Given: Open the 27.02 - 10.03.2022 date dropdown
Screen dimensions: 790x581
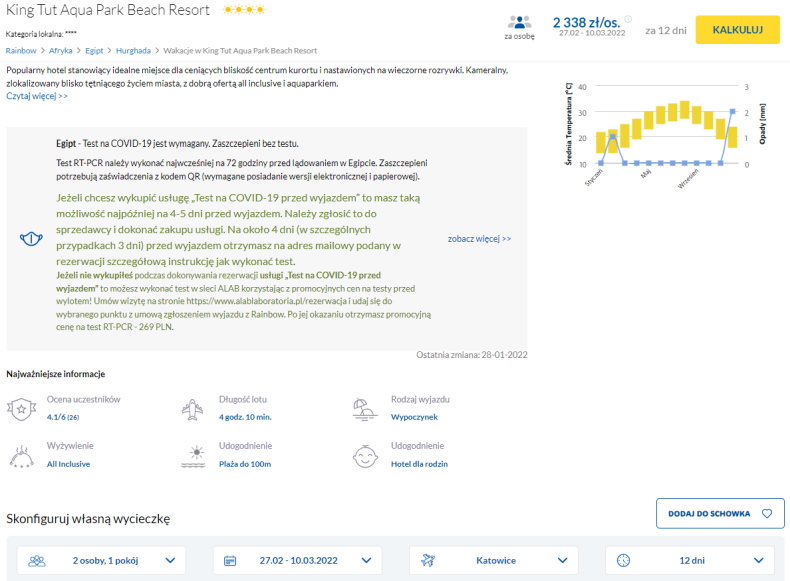Looking at the screenshot, I should (x=298, y=560).
